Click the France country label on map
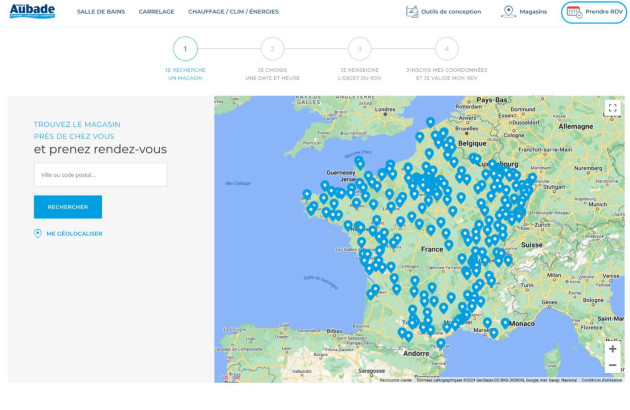 (432, 250)
